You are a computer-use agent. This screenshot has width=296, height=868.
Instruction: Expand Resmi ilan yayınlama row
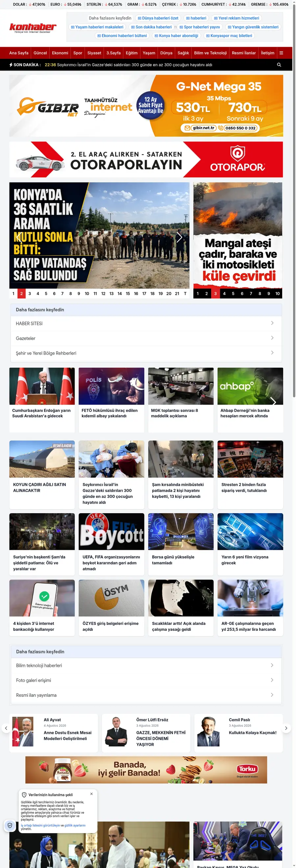pos(146,695)
